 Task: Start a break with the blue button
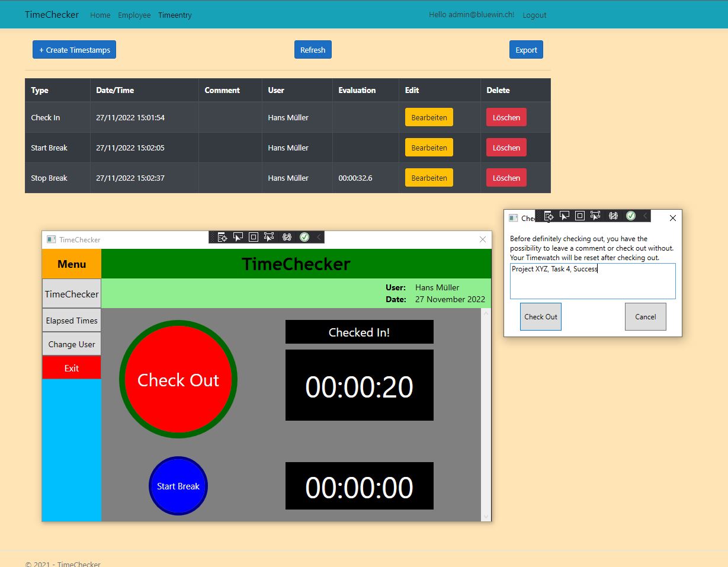click(178, 486)
